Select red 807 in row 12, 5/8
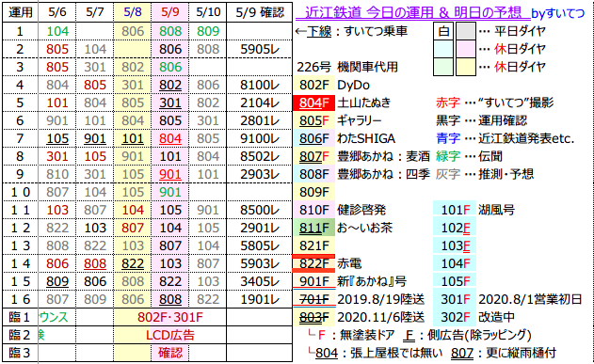The image size is (594, 364). pos(133,228)
